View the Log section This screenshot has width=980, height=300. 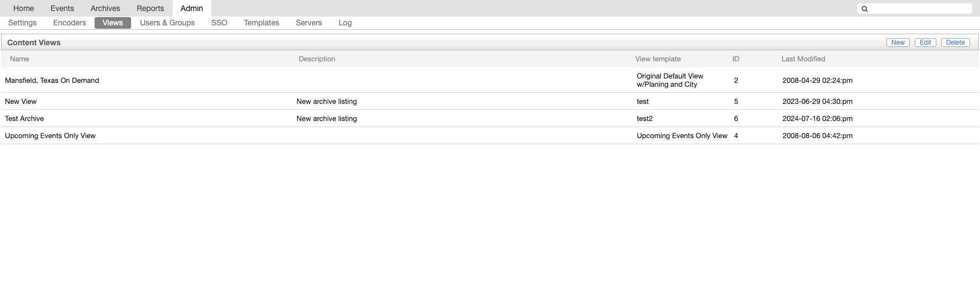click(345, 23)
